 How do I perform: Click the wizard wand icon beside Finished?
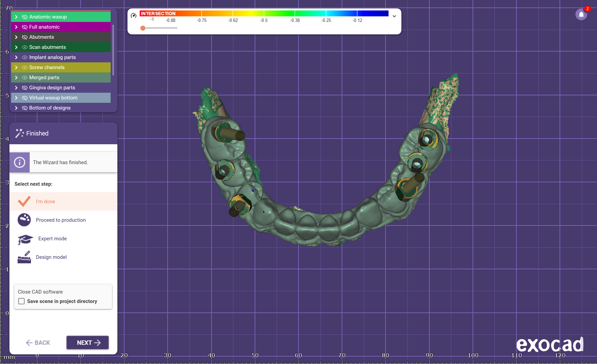pyautogui.click(x=20, y=133)
